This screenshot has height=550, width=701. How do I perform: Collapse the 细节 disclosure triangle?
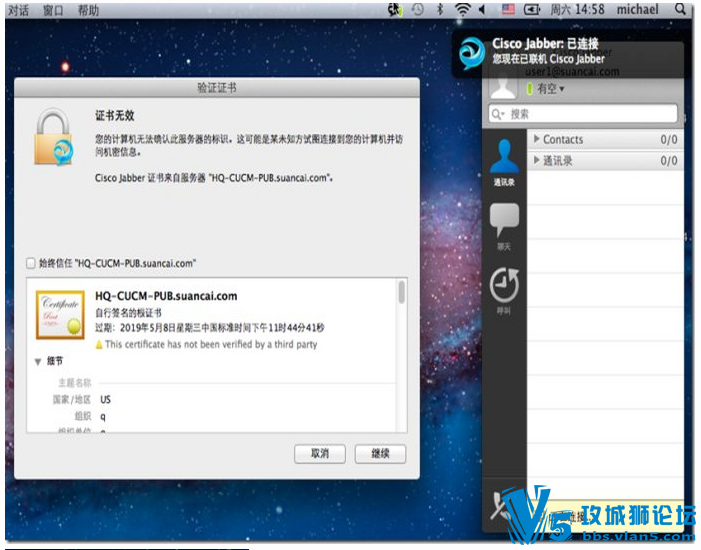[x=38, y=362]
